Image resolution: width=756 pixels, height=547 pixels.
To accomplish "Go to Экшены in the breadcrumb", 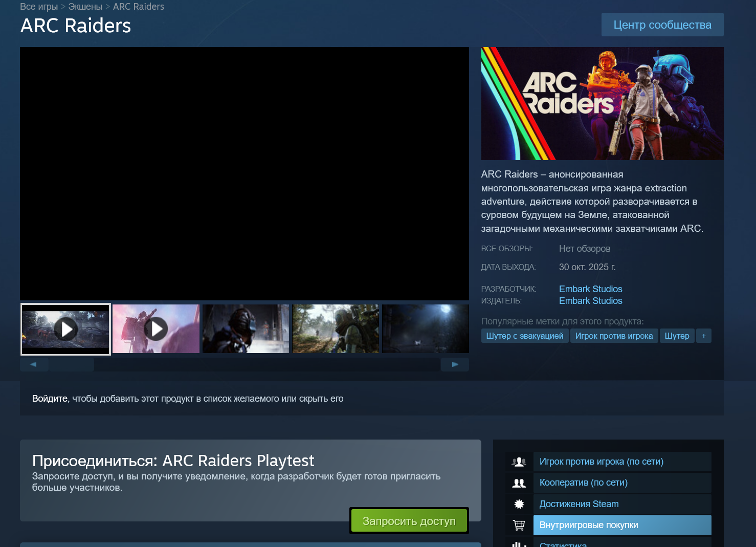I will click(85, 7).
